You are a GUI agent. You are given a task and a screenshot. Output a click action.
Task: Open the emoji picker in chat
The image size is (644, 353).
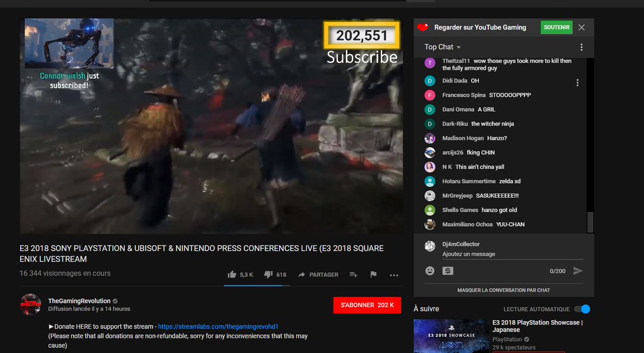[430, 271]
